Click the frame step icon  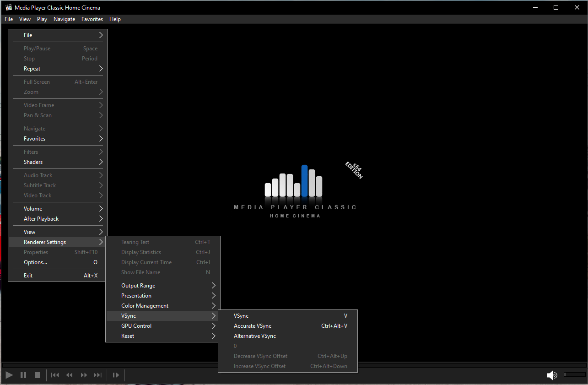[116, 375]
